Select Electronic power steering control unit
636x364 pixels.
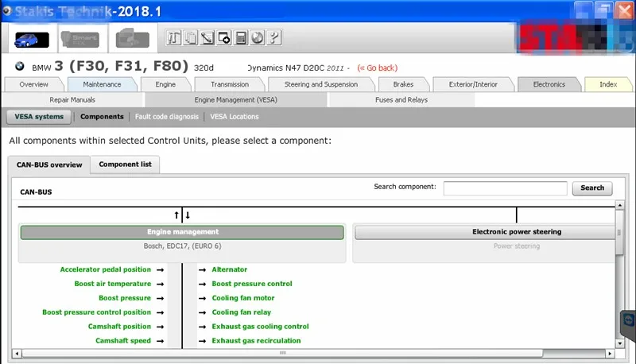[x=485, y=232]
